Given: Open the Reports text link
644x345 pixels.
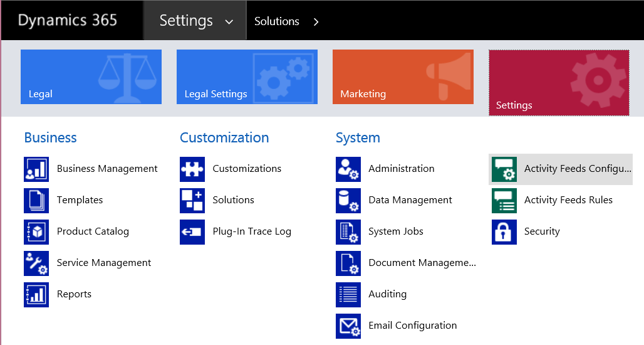Looking at the screenshot, I should (x=74, y=294).
